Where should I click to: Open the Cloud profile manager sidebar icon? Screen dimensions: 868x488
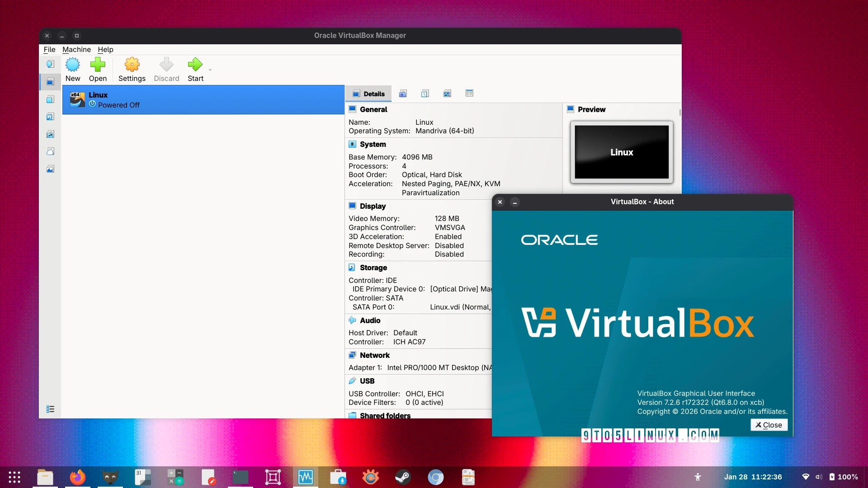tap(50, 151)
